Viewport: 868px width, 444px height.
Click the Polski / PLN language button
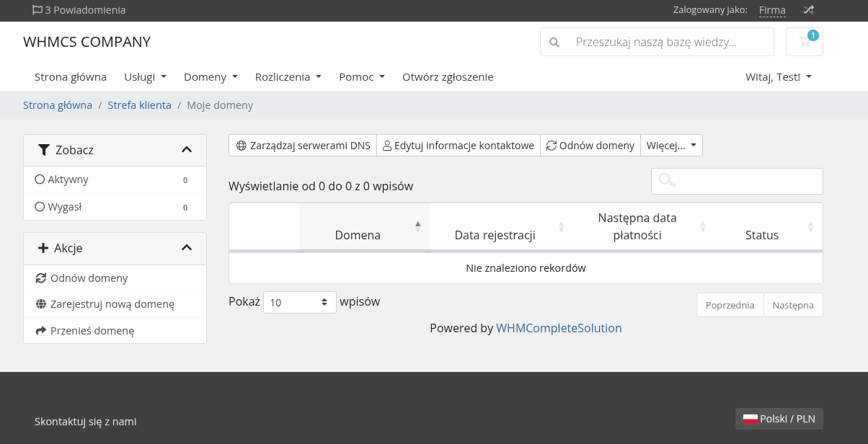779,419
